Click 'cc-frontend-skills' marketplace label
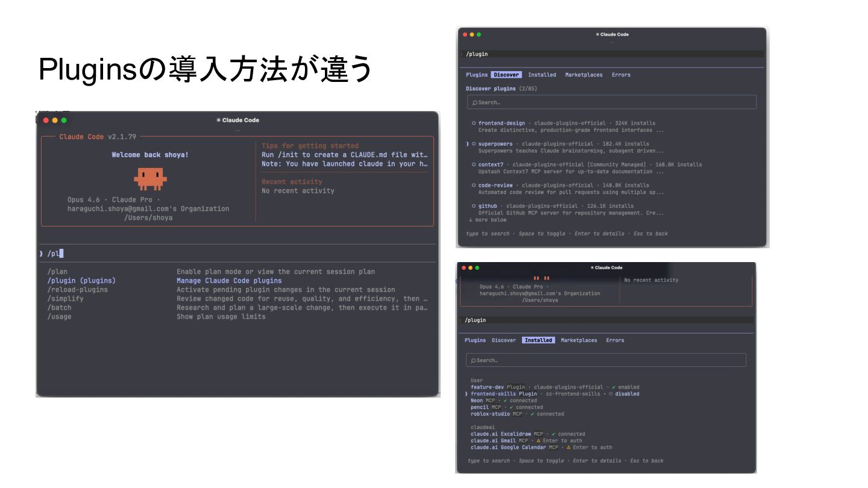 pos(573,394)
